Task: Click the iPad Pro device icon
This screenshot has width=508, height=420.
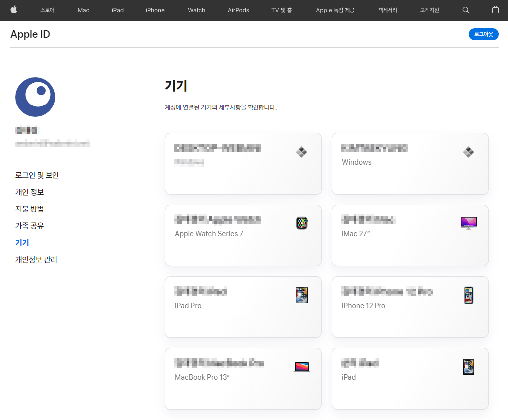Action: coord(302,295)
